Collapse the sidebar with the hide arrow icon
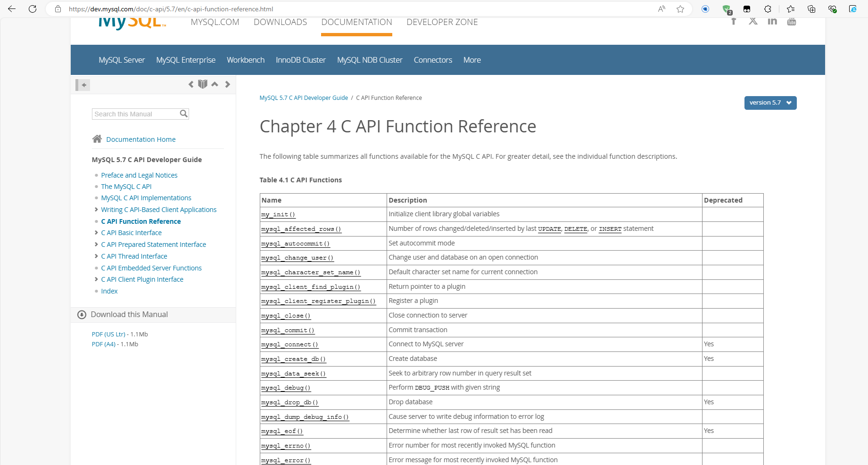Viewport: 868px width, 465px height. click(83, 85)
